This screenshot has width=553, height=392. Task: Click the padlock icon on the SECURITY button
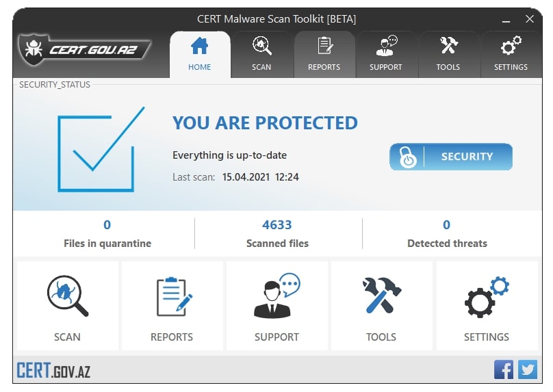407,157
